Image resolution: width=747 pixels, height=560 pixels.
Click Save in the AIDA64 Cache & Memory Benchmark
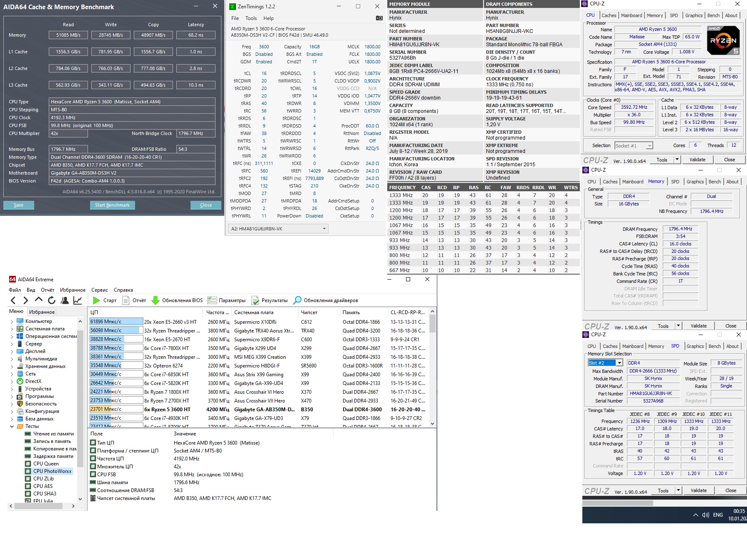[x=19, y=205]
